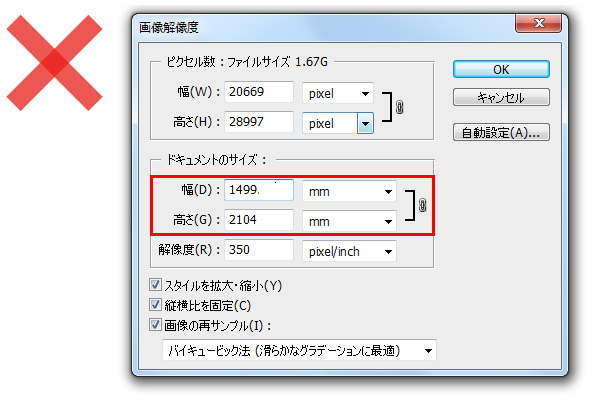This screenshot has width=600, height=403.
Task: Open the 高さ(H) pixel unit dropdown
Action: [x=338, y=123]
